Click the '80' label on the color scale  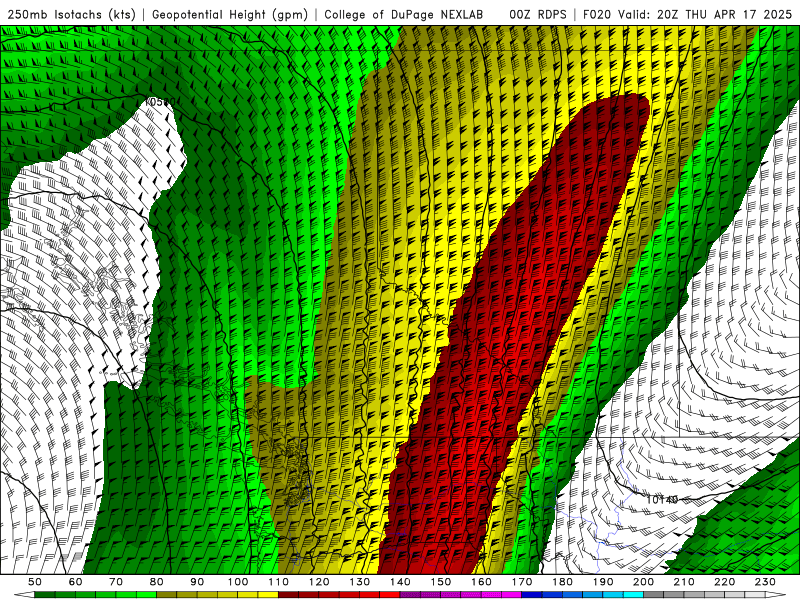156,582
